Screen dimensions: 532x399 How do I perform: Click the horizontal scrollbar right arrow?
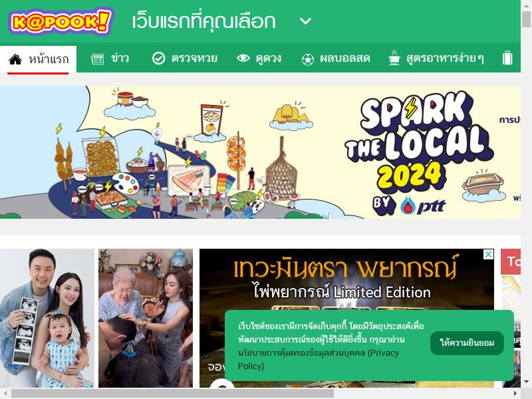(515, 394)
